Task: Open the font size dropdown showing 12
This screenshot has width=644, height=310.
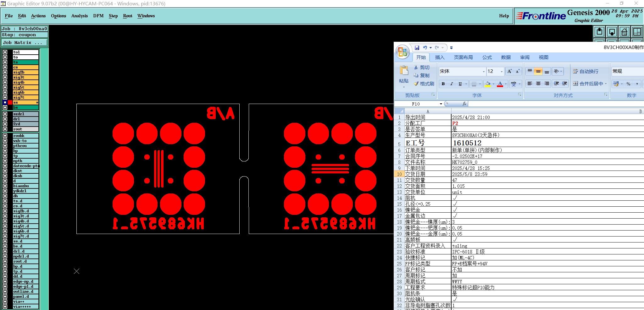Action: pos(502,72)
